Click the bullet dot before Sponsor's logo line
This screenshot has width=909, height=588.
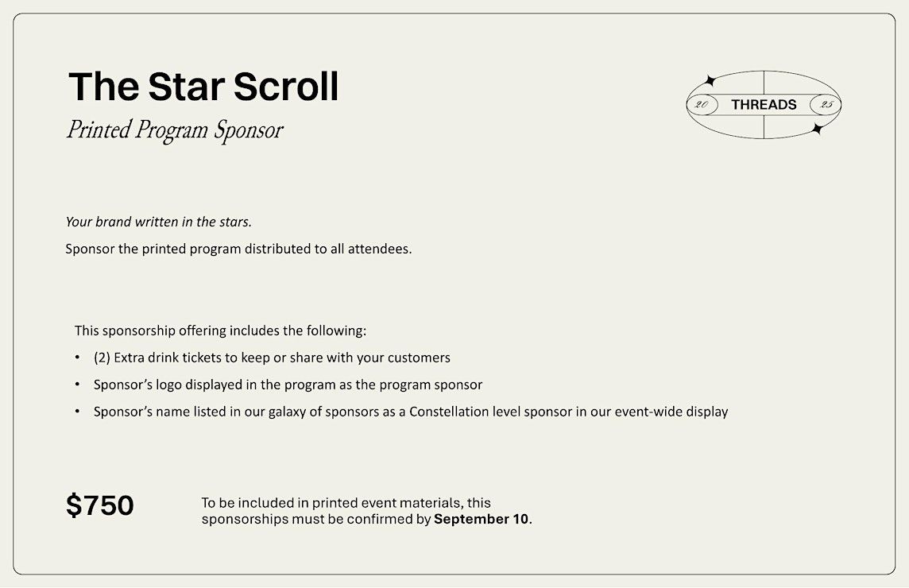pyautogui.click(x=77, y=385)
